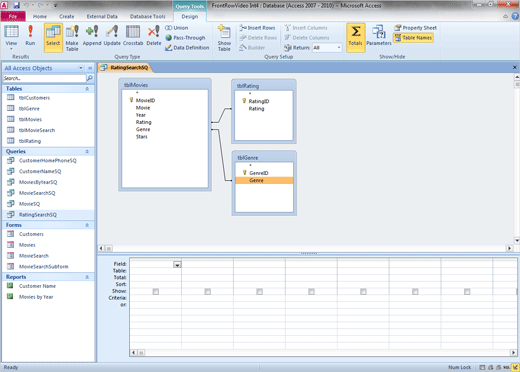Check the Show box in third grid column
This screenshot has height=372, width=520.
[259, 292]
